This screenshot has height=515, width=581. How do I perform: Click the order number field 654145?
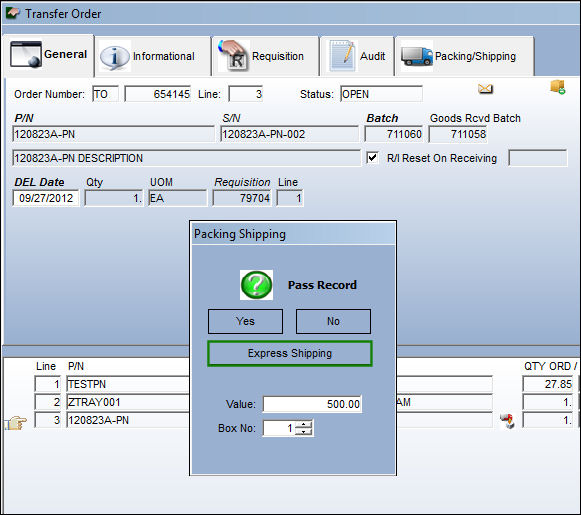pyautogui.click(x=158, y=94)
